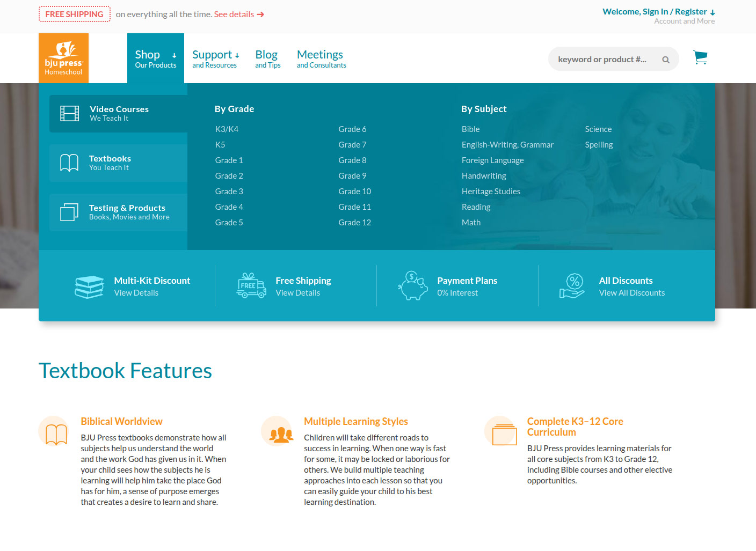View Free Shipping details

pyautogui.click(x=298, y=293)
